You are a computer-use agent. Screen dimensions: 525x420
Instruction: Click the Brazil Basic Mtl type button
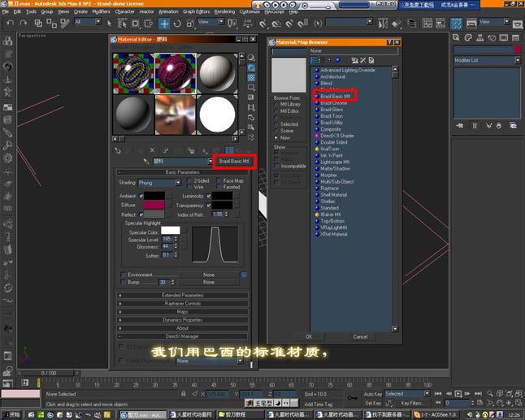[x=234, y=162]
